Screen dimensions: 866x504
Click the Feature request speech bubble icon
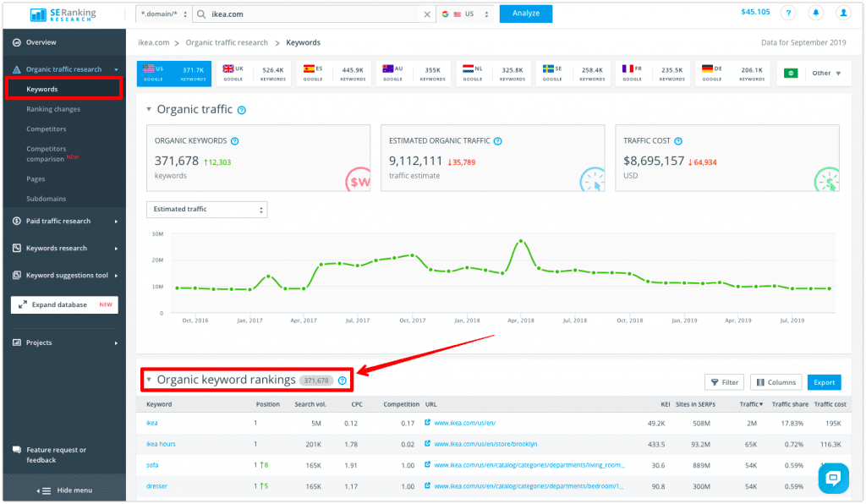point(17,450)
